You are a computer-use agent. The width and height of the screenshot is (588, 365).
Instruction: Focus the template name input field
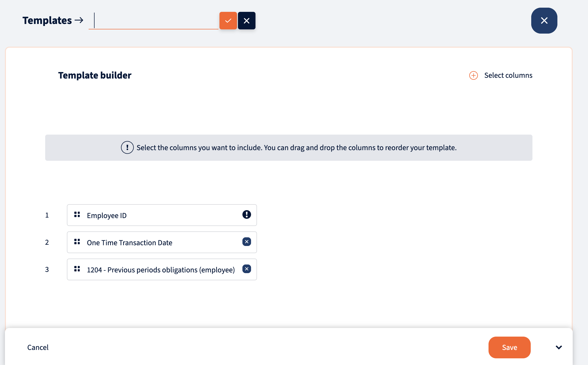(154, 20)
